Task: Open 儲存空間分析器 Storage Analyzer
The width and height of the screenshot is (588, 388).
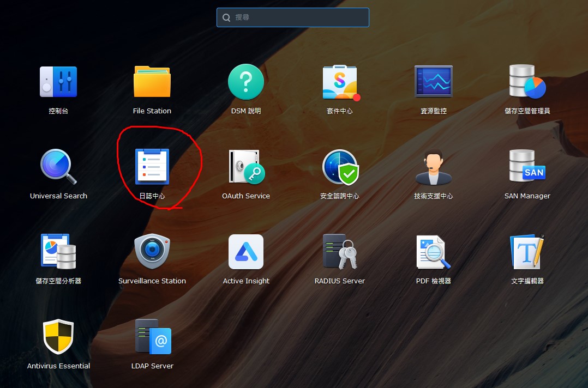Action: tap(58, 252)
